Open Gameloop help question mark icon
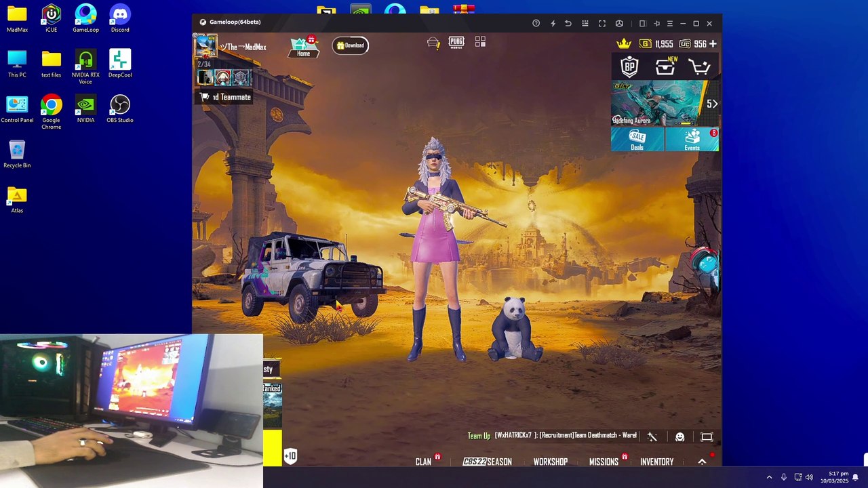 click(536, 23)
